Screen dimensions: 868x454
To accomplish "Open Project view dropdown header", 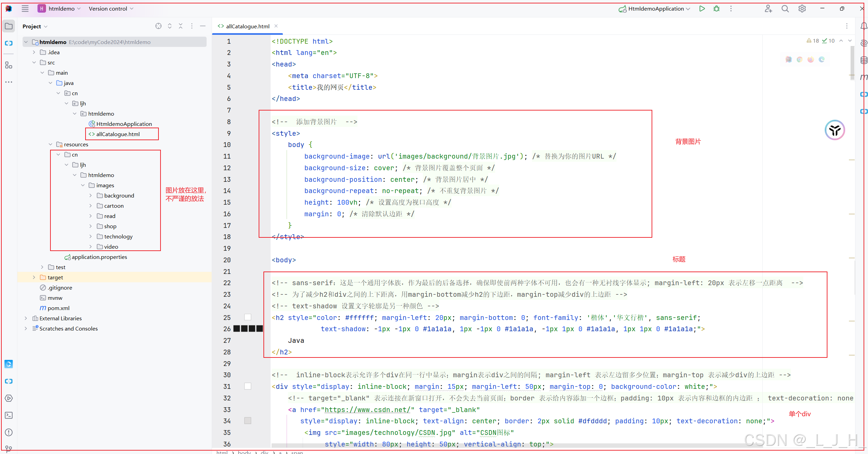I will (35, 26).
